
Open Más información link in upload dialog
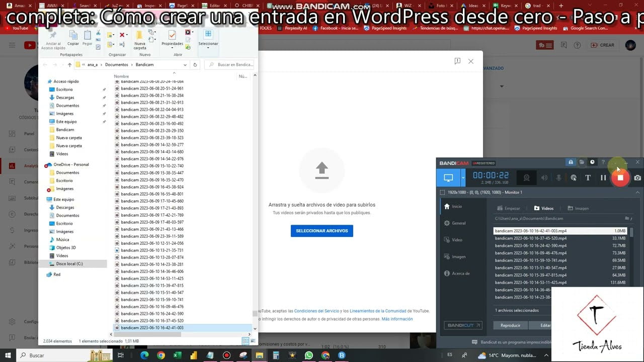pyautogui.click(x=397, y=319)
